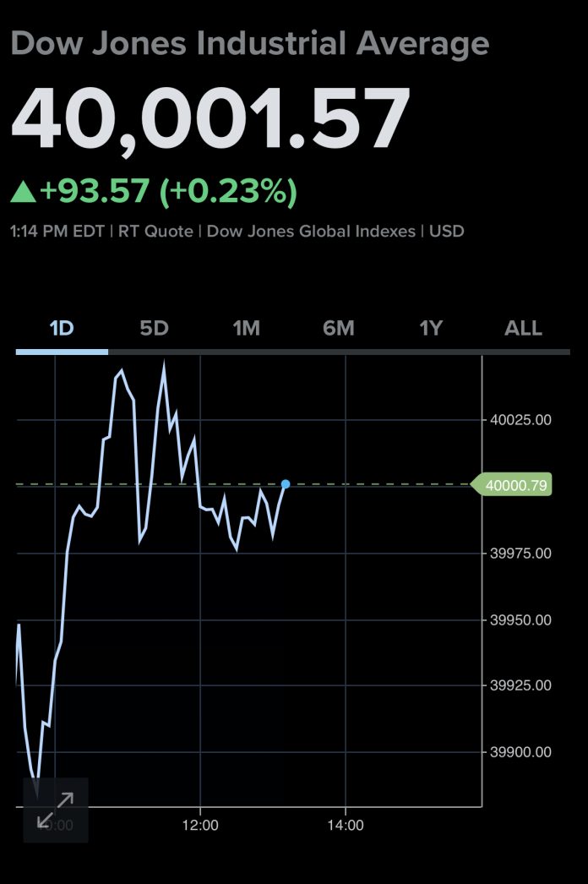Choose the 1Y time range
This screenshot has width=588, height=884.
coord(431,328)
